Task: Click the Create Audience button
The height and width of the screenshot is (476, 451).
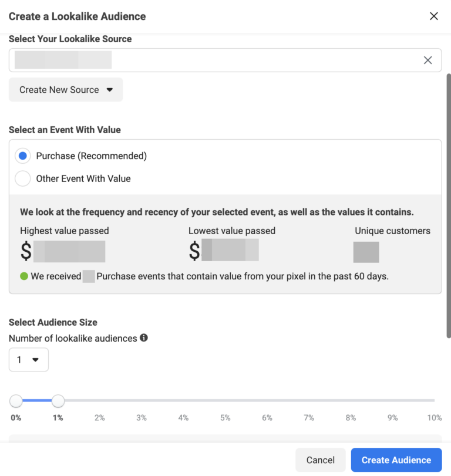Action: pyautogui.click(x=396, y=460)
